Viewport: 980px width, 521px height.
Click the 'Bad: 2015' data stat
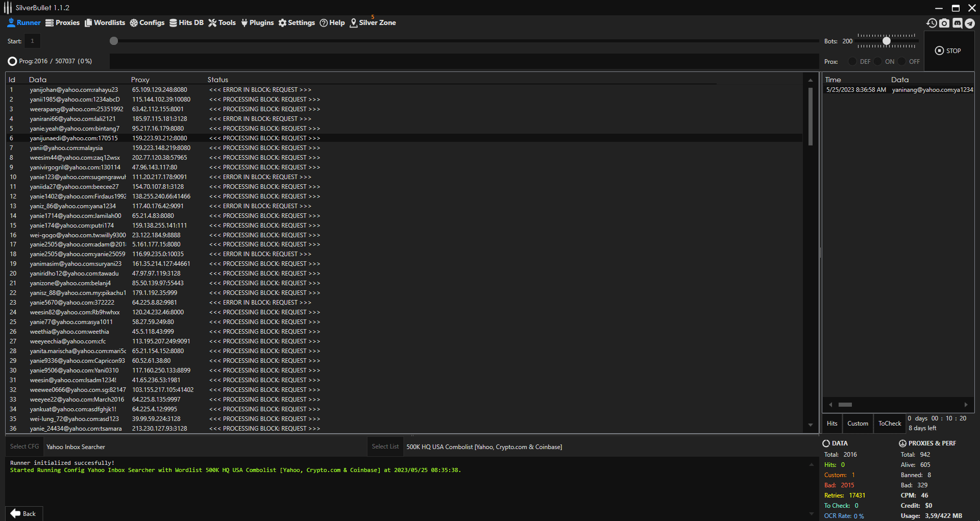tap(839, 485)
